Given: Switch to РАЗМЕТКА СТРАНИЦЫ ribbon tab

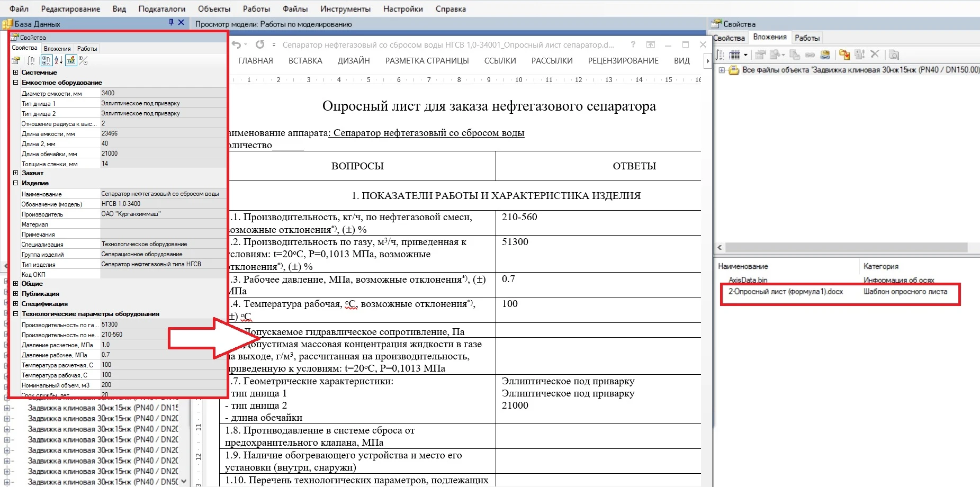Looking at the screenshot, I should click(x=427, y=61).
